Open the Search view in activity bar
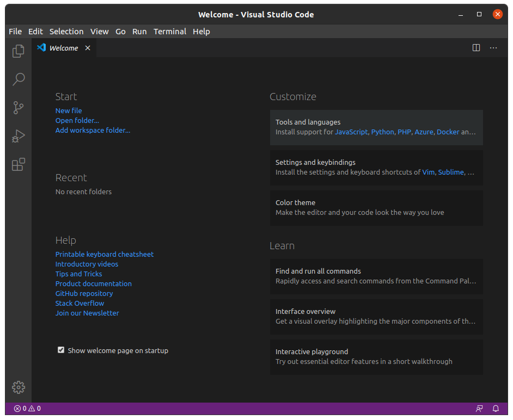The width and height of the screenshot is (513, 420). [19, 79]
